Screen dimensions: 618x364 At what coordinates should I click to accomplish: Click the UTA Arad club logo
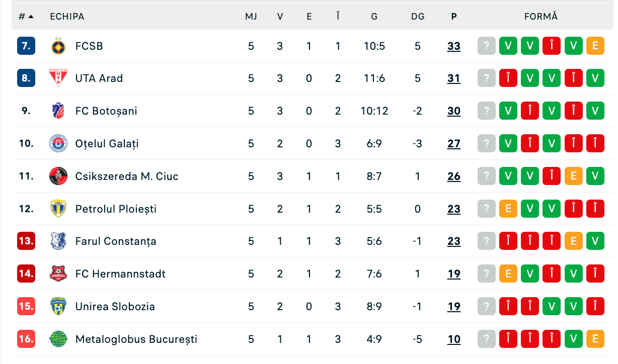[x=58, y=78]
